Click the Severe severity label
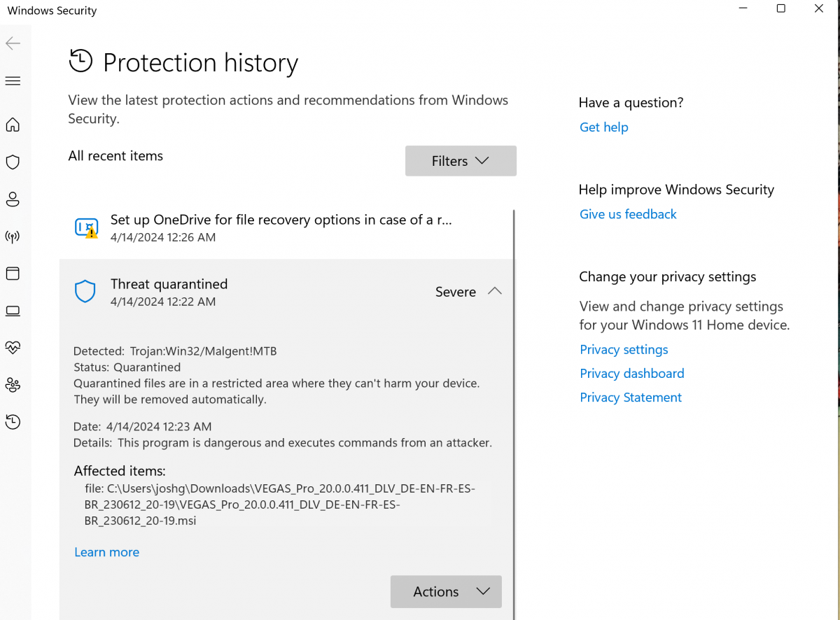Viewport: 840px width, 620px height. [x=456, y=292]
